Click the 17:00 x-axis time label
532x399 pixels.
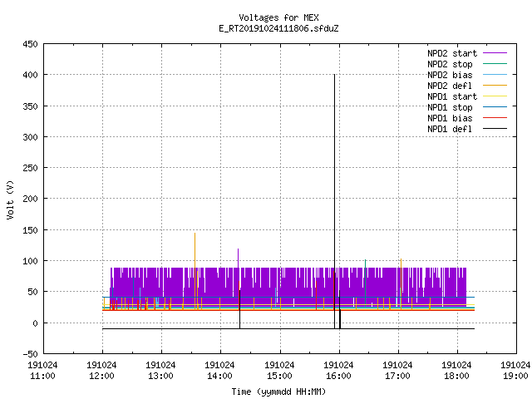397,376
